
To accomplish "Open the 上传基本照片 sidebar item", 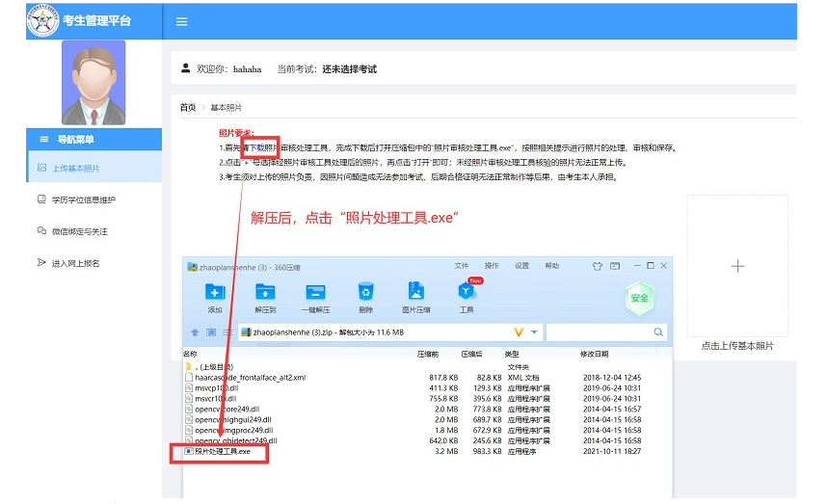I will coord(93,168).
